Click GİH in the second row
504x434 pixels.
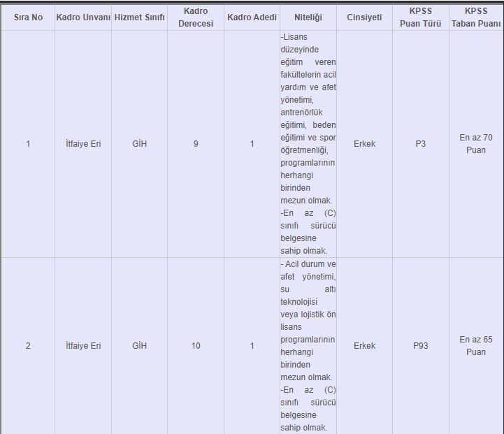(x=139, y=346)
